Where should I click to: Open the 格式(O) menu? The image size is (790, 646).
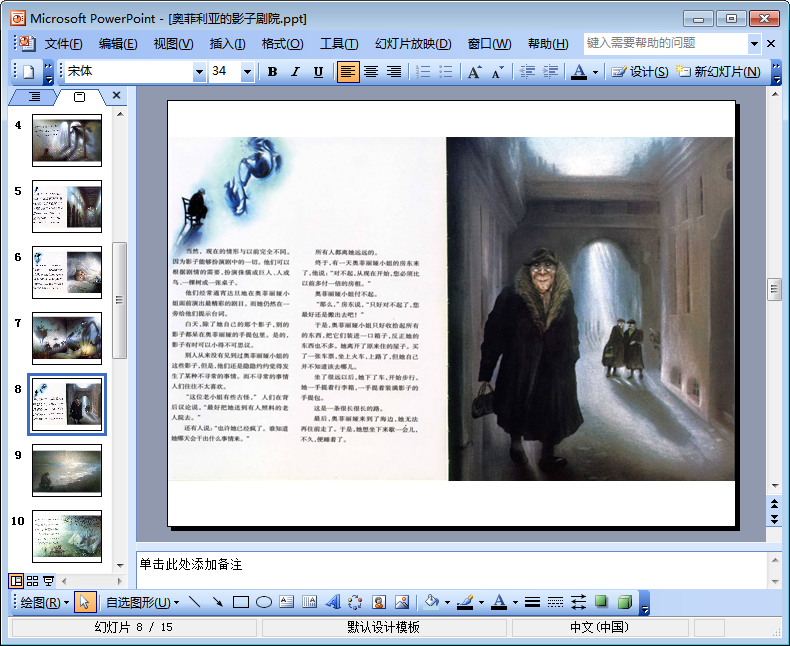click(282, 44)
